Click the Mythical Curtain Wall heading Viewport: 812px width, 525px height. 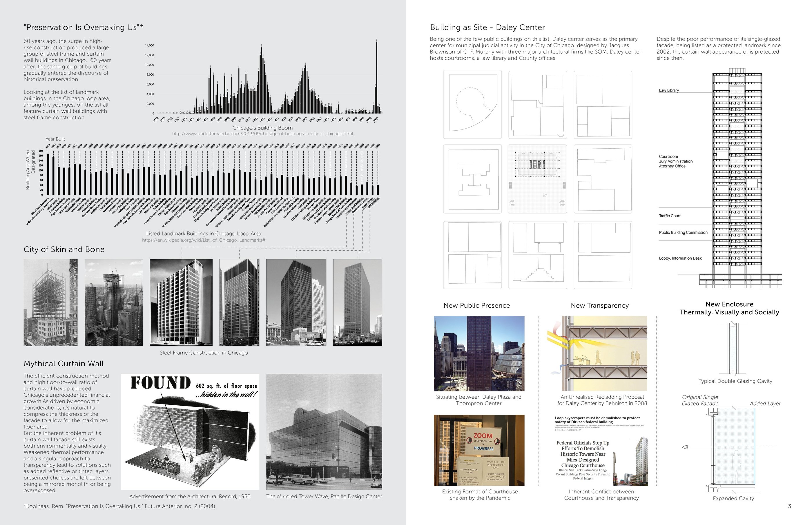tap(64, 363)
